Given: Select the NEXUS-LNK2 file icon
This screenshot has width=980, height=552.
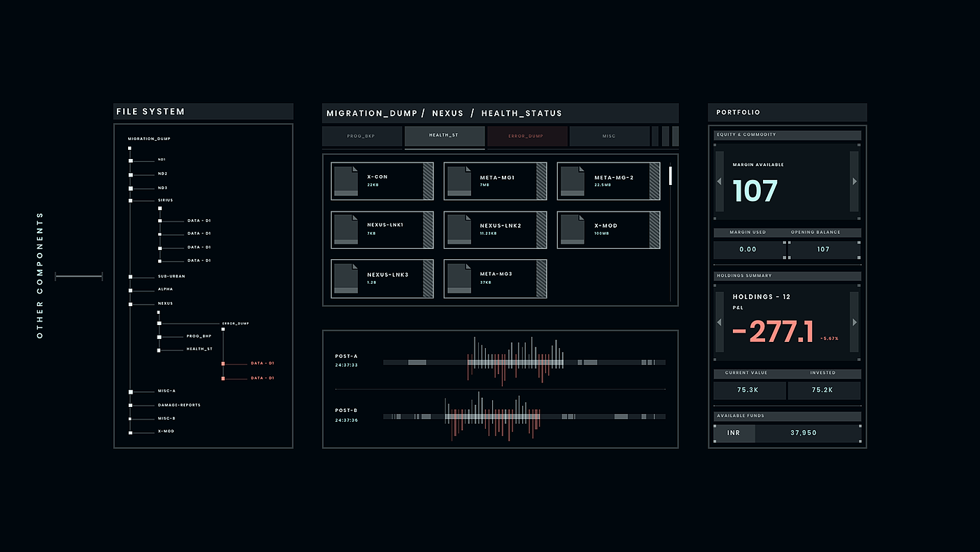Looking at the screenshot, I should [458, 230].
